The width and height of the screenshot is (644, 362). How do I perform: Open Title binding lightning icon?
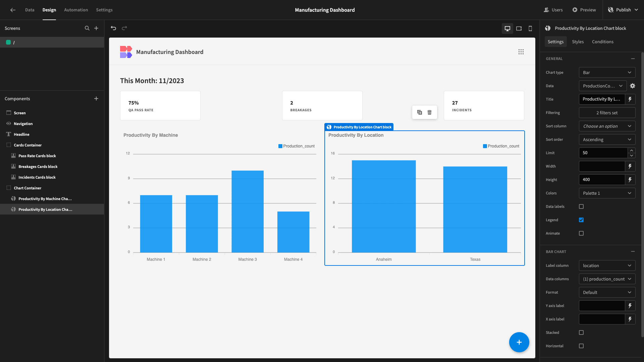pos(630,99)
